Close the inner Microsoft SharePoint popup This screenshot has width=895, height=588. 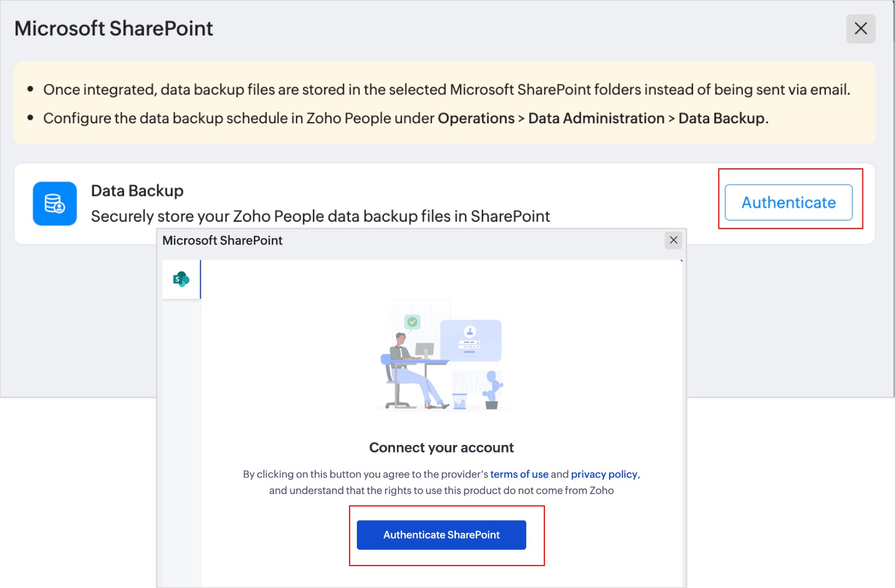pyautogui.click(x=673, y=240)
